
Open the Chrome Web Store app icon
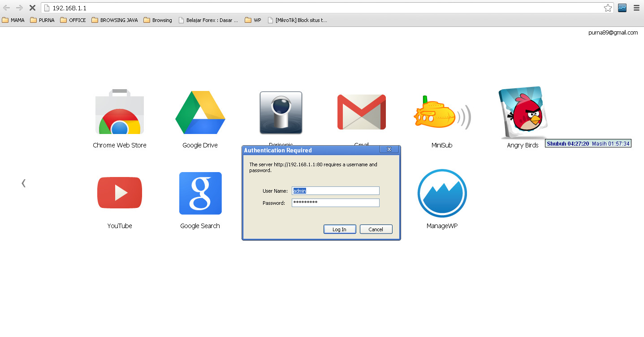pyautogui.click(x=120, y=112)
